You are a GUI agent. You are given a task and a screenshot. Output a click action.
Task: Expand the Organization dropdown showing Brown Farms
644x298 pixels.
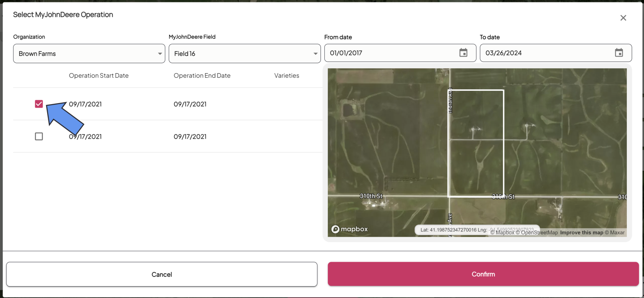click(89, 54)
